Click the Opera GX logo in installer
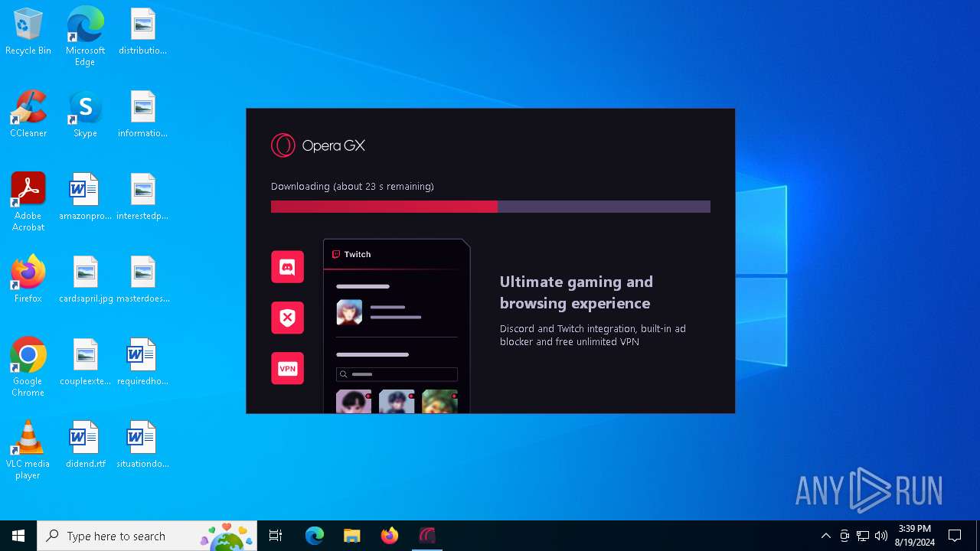 318,145
